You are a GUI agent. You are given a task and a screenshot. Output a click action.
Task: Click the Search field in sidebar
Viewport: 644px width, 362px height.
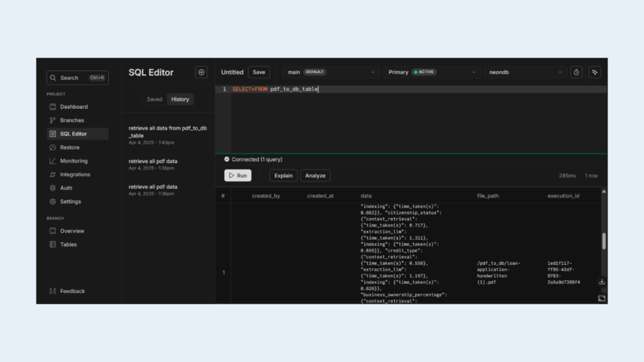77,78
